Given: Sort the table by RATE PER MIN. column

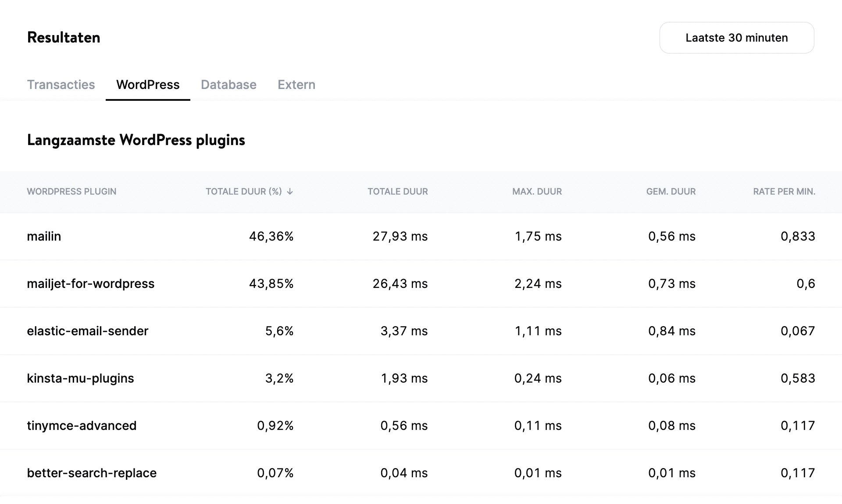Looking at the screenshot, I should 784,192.
